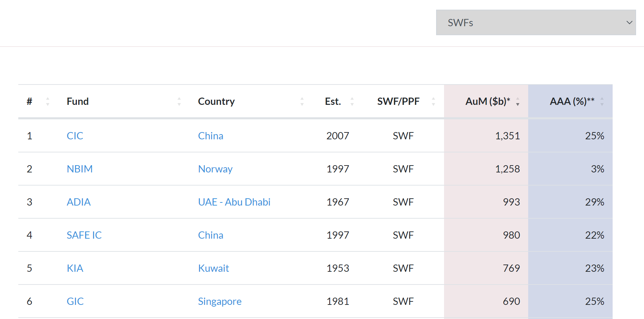
Task: Select the 1981 established year
Action: pos(338,301)
